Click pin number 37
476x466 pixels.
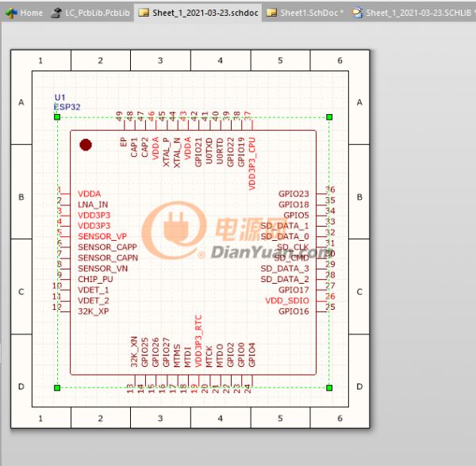pyautogui.click(x=248, y=116)
